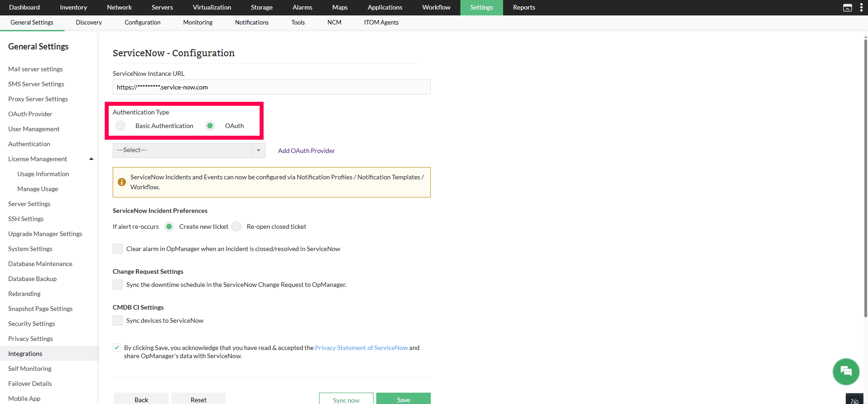
Task: Open the Storage menu
Action: 262,7
